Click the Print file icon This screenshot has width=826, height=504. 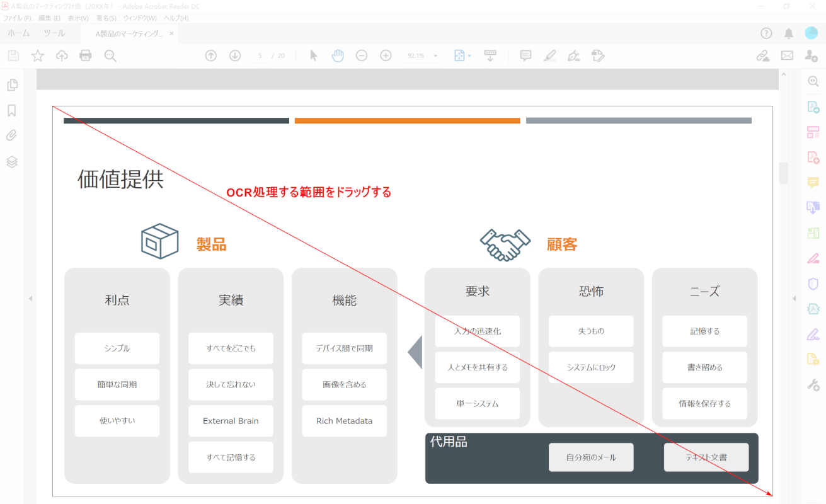86,55
